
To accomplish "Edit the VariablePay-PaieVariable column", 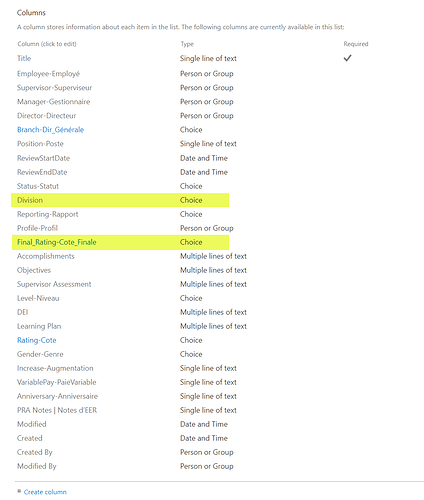I will pos(57,382).
